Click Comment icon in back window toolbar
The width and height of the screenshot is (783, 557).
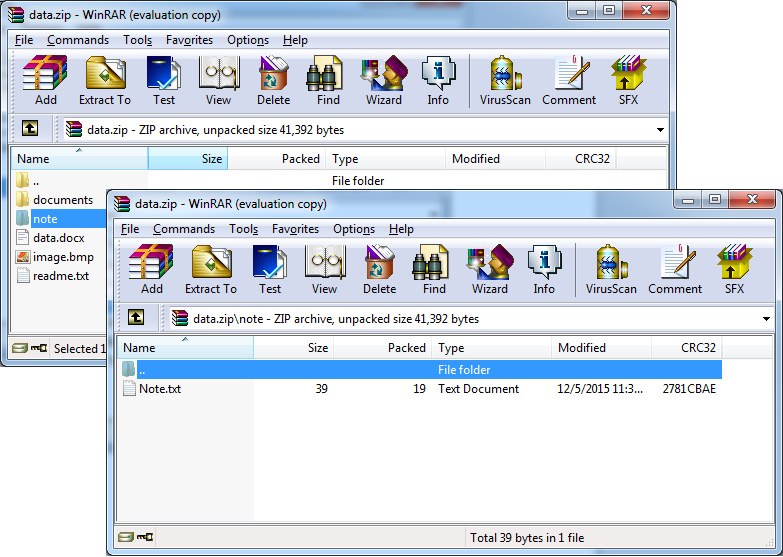pyautogui.click(x=569, y=80)
